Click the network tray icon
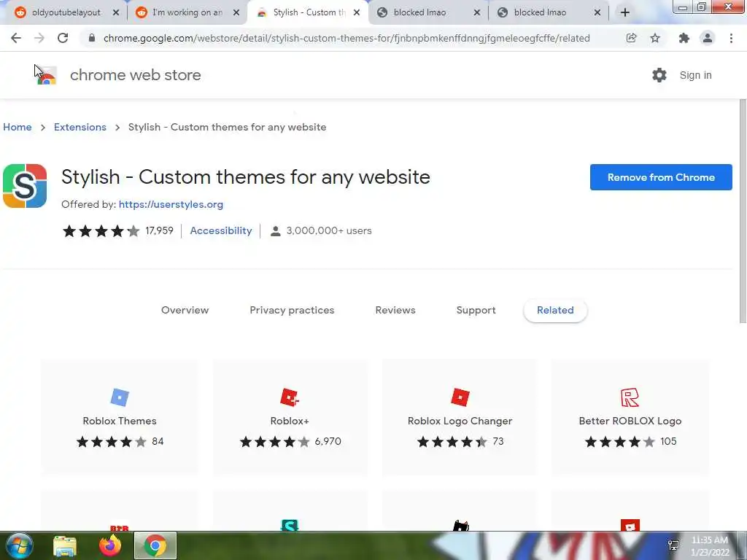Screen dimensions: 747x560 point(673,545)
